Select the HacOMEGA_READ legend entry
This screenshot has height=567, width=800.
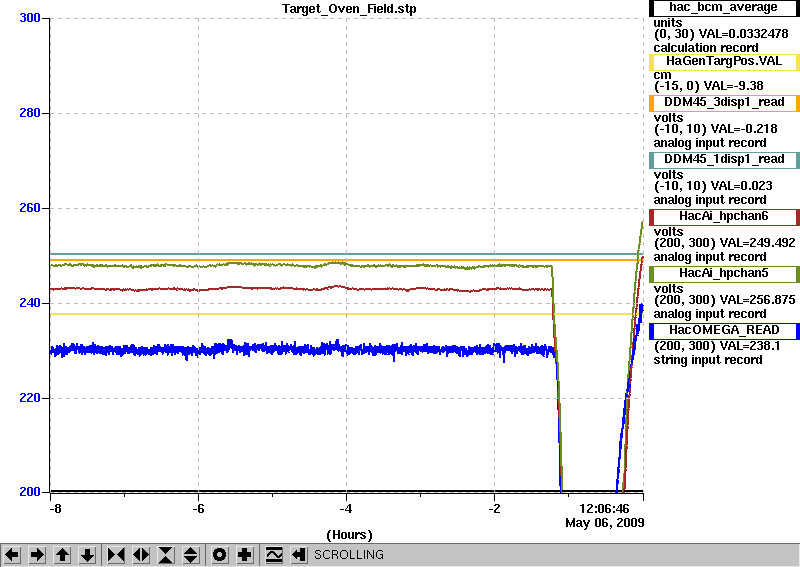click(x=724, y=331)
